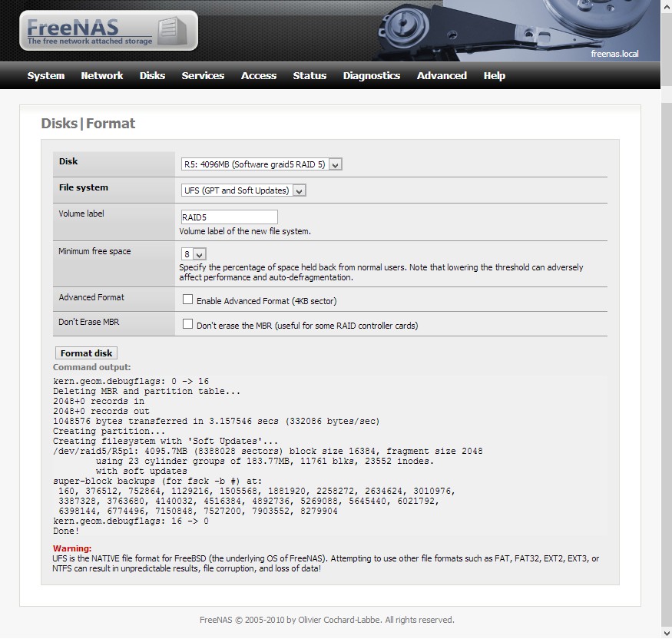The width and height of the screenshot is (672, 639).
Task: Open the Disks menu
Action: (x=152, y=75)
